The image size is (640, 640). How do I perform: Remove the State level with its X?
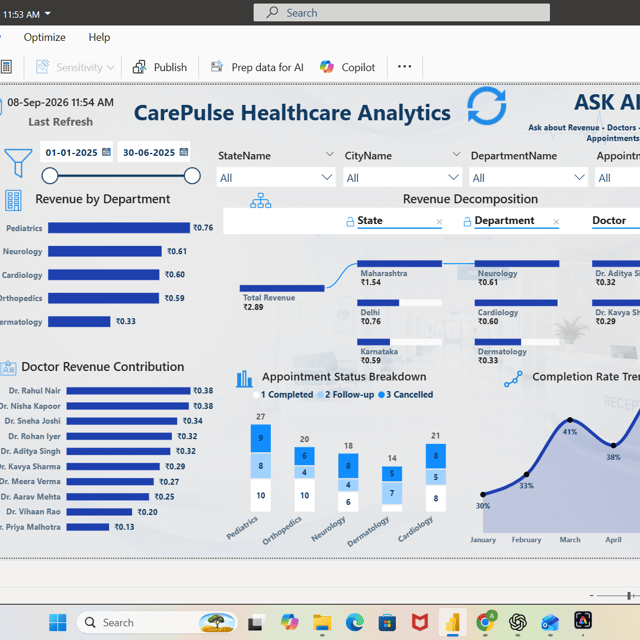pyautogui.click(x=439, y=222)
